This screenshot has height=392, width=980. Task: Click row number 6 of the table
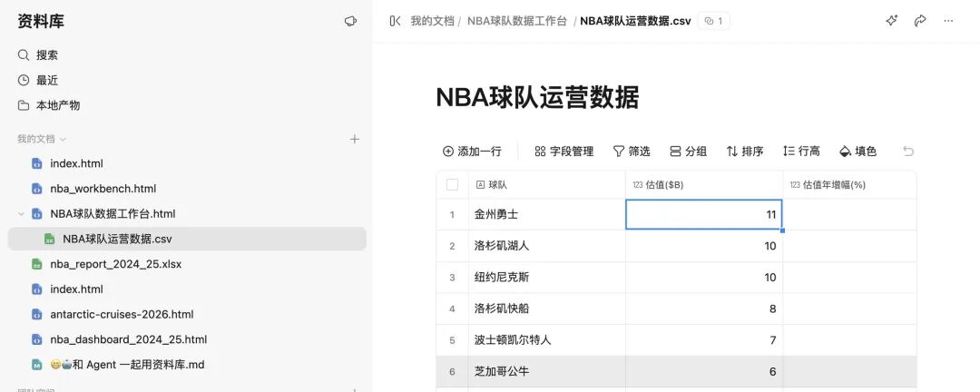[x=453, y=371]
